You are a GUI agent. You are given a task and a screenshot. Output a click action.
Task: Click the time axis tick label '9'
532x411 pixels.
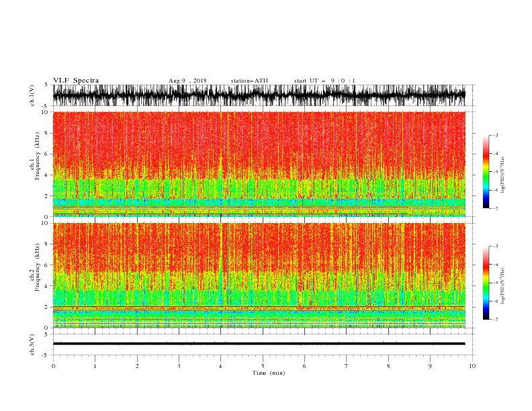click(430, 366)
